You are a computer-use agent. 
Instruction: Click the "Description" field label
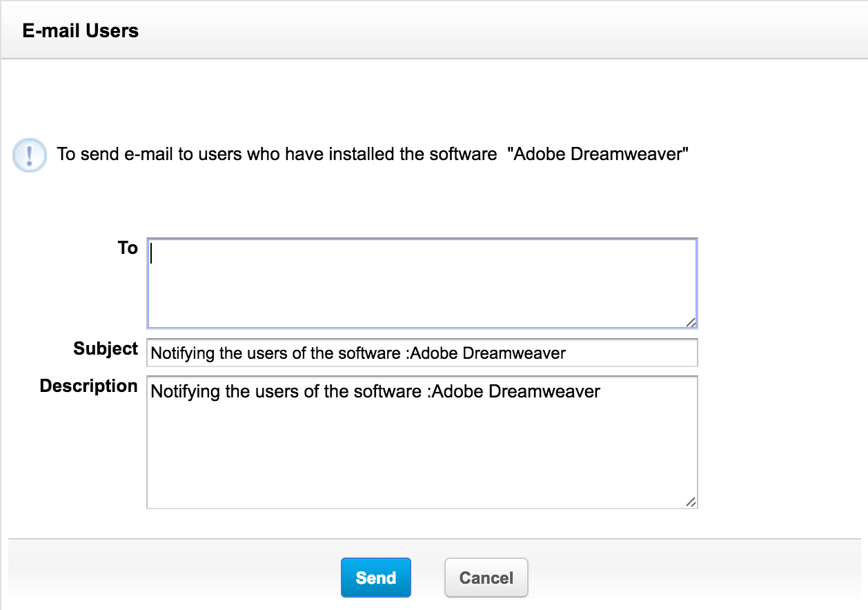pyautogui.click(x=88, y=386)
